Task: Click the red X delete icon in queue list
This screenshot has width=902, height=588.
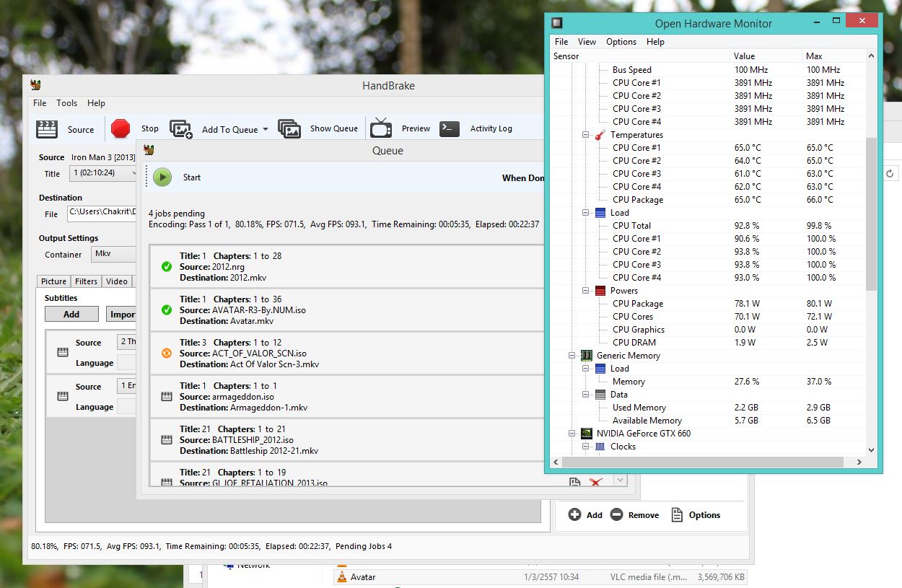Action: coord(596,482)
